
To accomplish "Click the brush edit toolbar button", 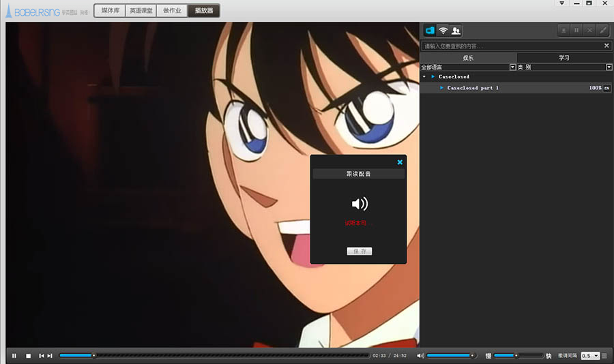I will click(x=602, y=30).
